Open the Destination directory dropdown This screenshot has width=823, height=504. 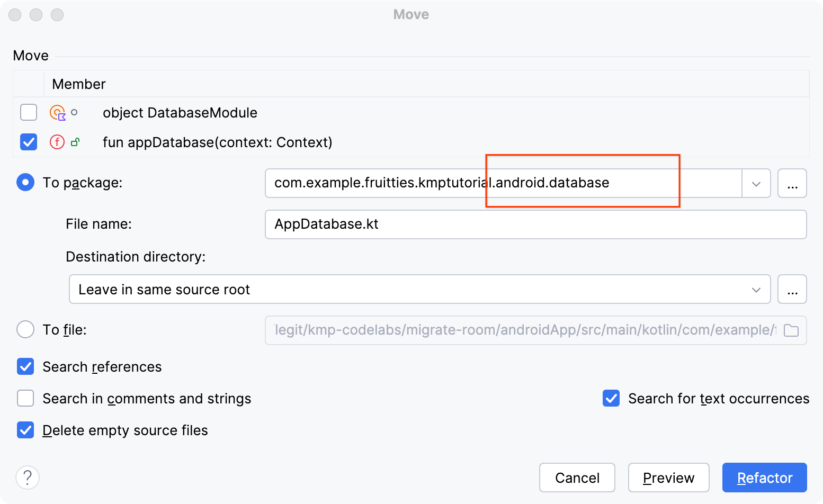pos(756,289)
